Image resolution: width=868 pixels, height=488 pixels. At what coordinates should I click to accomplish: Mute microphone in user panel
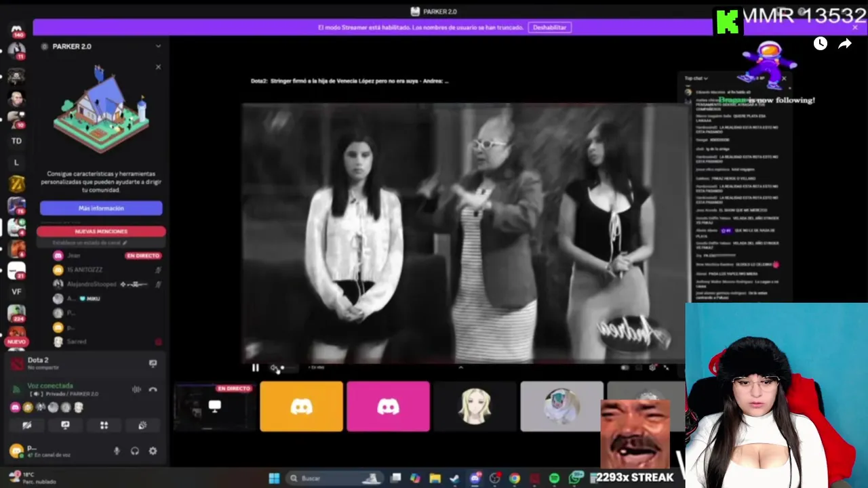[x=117, y=451]
